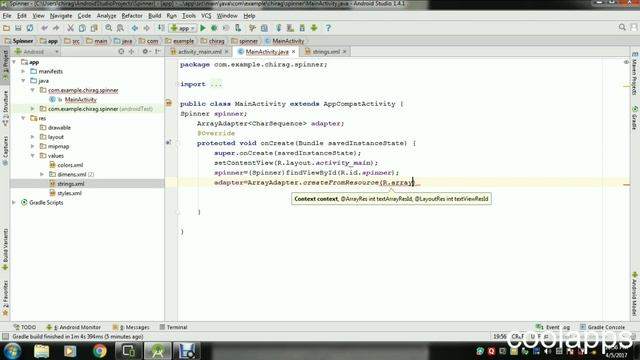The image size is (640, 360).
Task: Open the Gradle Console tool window
Action: pyautogui.click(x=602, y=327)
